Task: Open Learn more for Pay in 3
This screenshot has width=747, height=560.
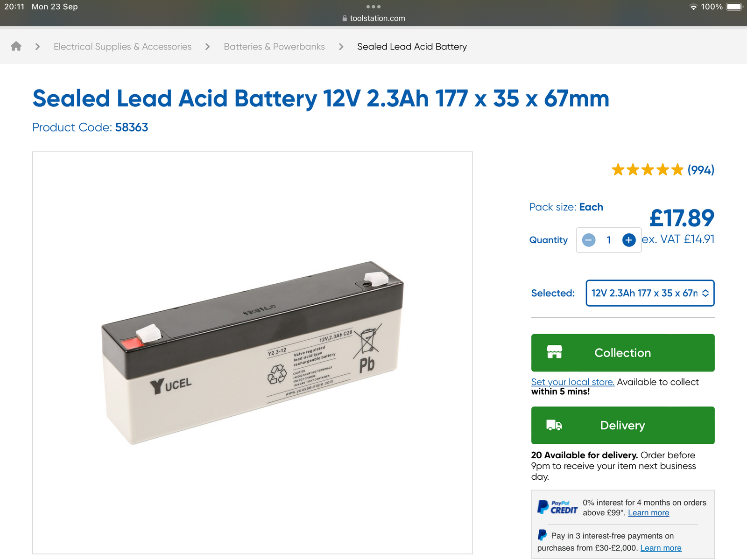Action: click(661, 548)
